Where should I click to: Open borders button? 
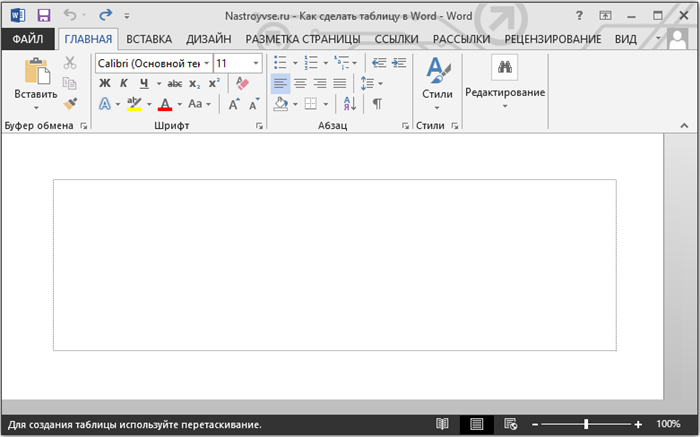(311, 104)
